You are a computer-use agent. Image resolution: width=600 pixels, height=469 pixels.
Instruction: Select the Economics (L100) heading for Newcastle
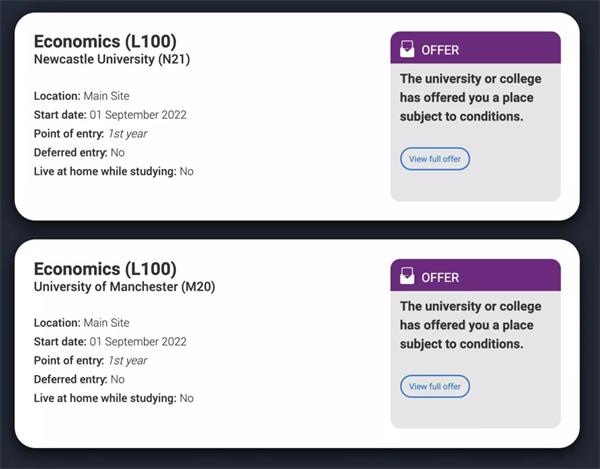105,41
